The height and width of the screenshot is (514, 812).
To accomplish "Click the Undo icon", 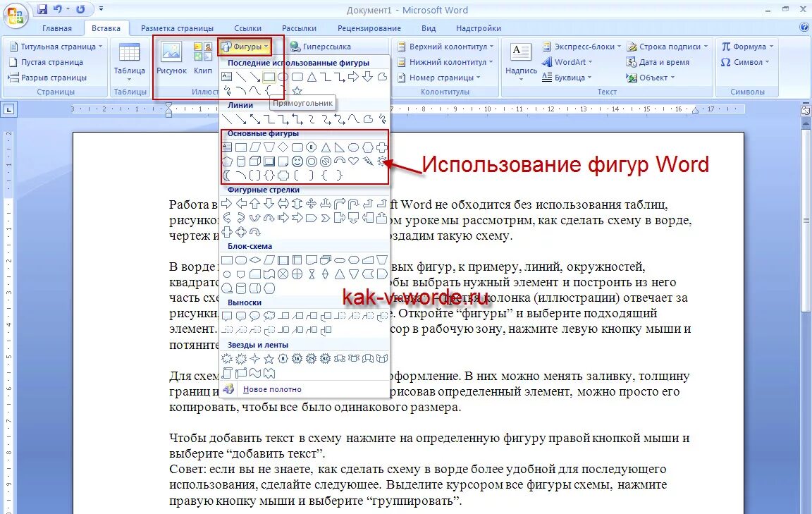I will click(58, 8).
